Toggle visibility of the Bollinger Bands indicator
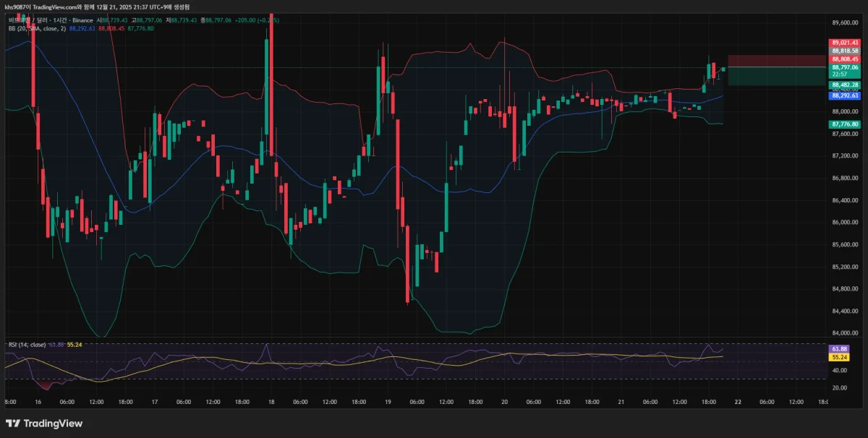Screen dimensions: 868x438 point(166,27)
